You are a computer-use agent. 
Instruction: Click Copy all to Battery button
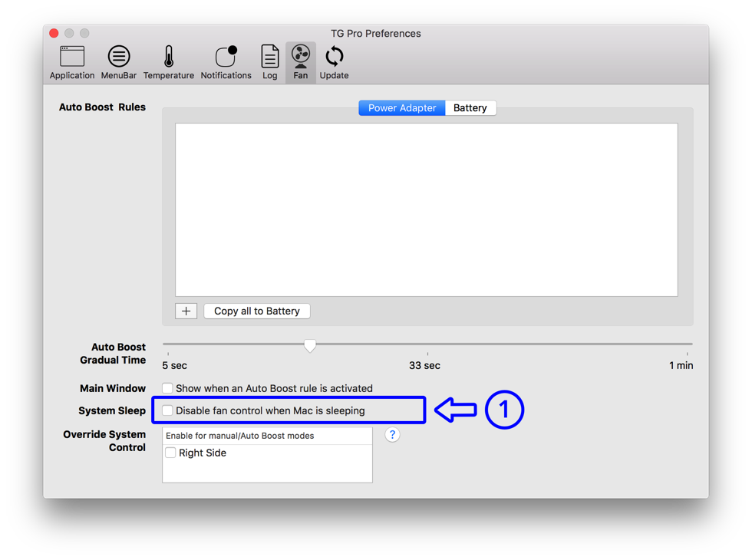click(257, 311)
